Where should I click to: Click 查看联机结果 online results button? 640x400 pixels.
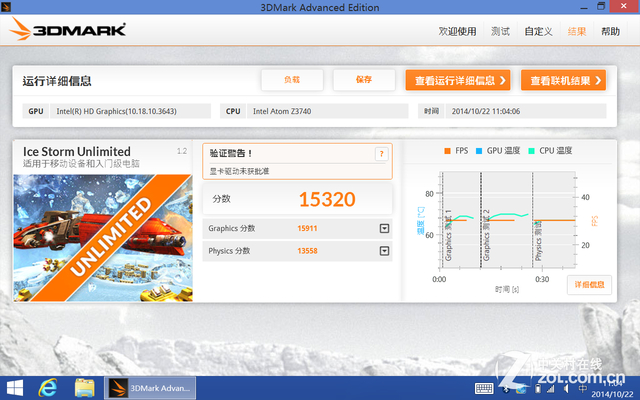click(x=563, y=80)
